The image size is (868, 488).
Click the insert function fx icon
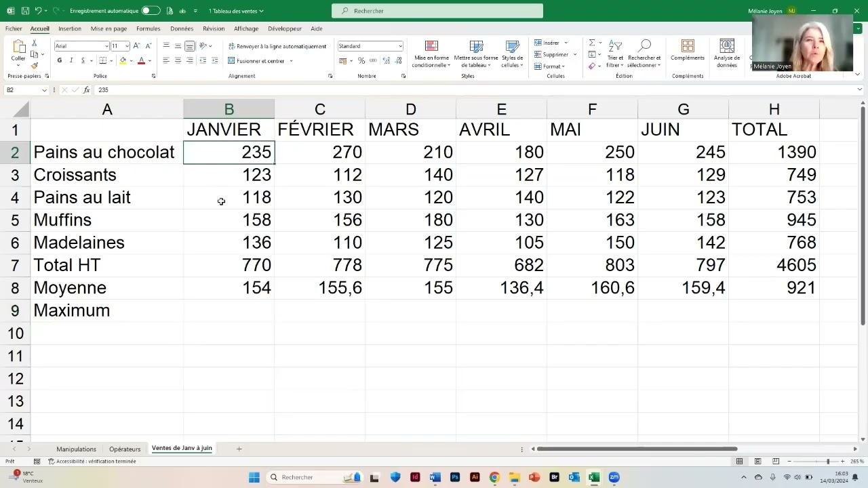(86, 90)
